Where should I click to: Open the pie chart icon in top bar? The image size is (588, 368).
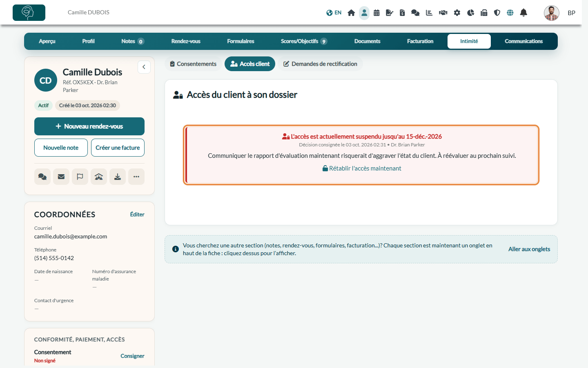click(470, 13)
